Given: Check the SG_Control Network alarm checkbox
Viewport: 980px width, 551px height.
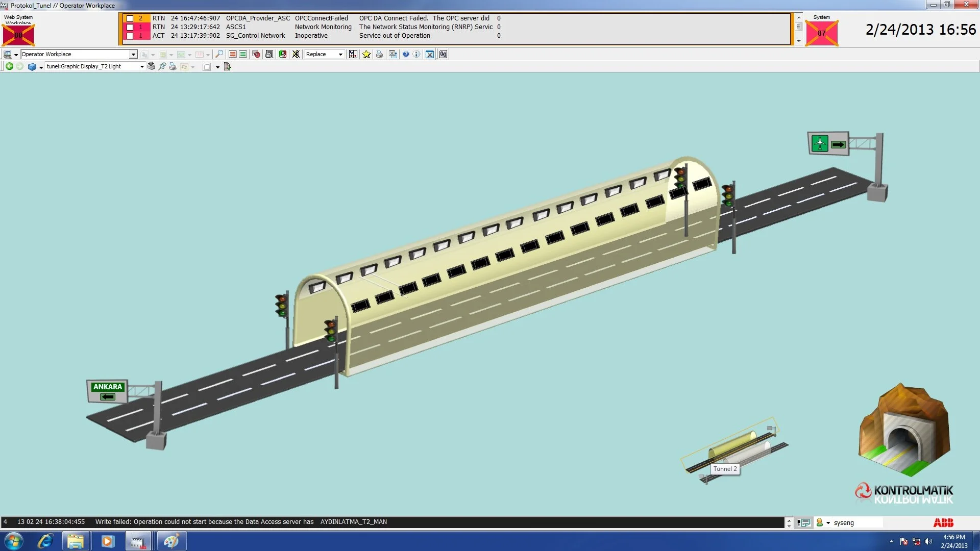Looking at the screenshot, I should coord(130,36).
